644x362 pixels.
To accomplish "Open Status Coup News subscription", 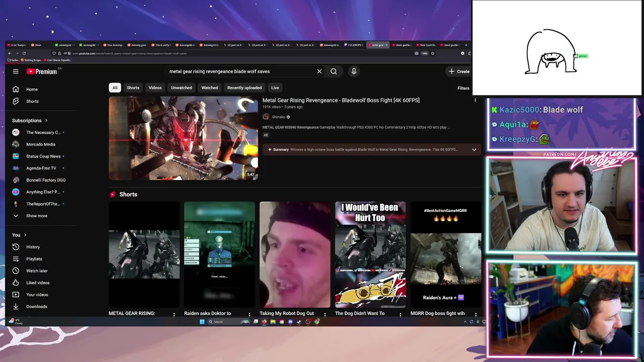I will 43,156.
